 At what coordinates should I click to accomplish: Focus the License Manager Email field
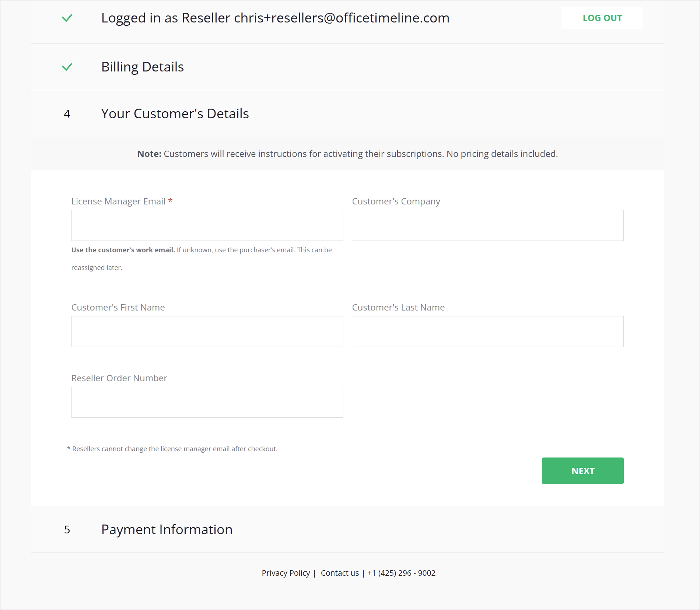(x=207, y=225)
